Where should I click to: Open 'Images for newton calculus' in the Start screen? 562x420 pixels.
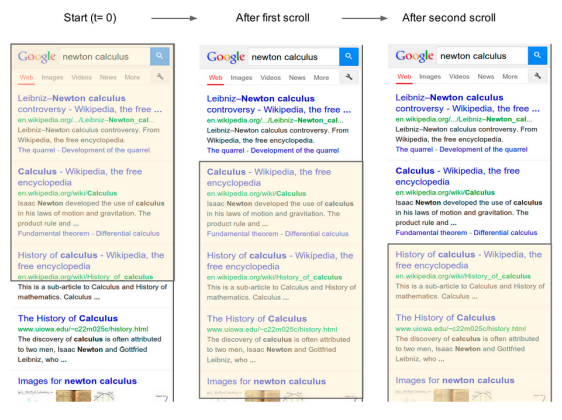click(x=77, y=381)
